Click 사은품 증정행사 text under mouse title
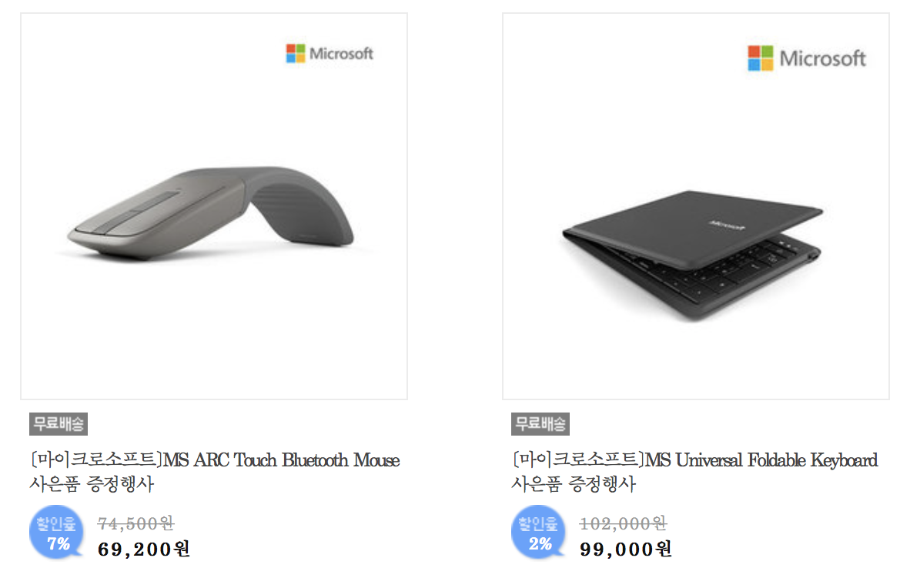This screenshot has height=588, width=910. pos(92,483)
